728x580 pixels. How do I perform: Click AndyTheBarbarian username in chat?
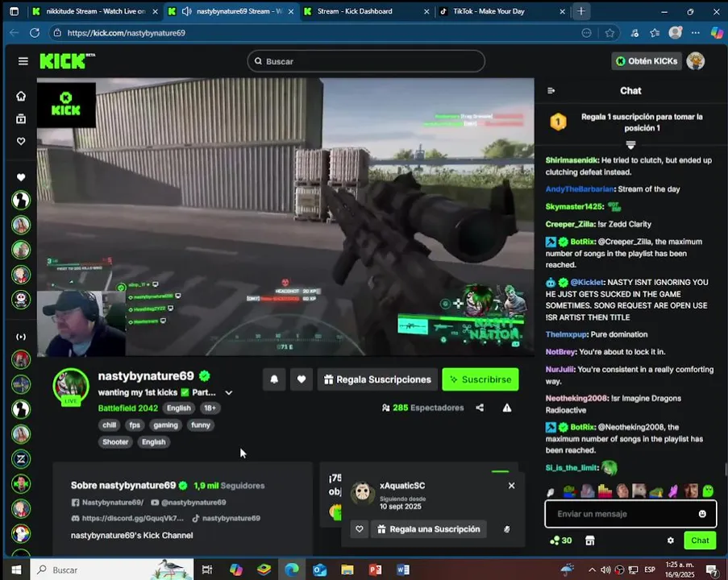tap(580, 189)
